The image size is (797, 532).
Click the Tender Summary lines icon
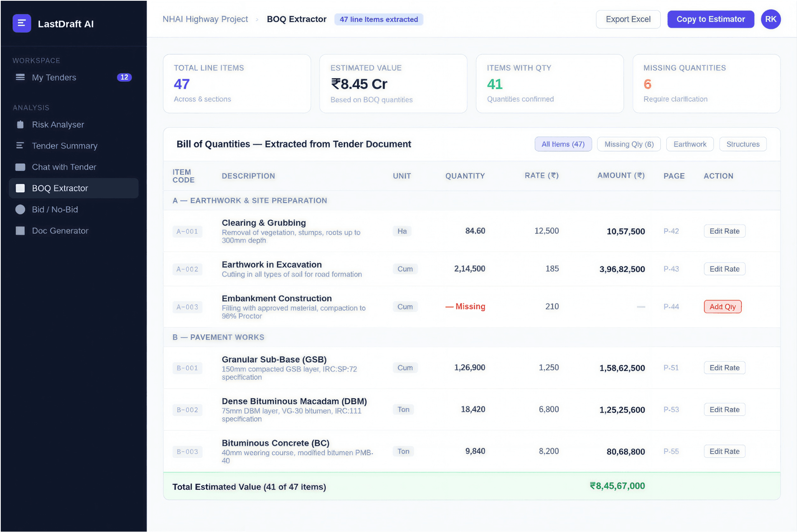(20, 145)
